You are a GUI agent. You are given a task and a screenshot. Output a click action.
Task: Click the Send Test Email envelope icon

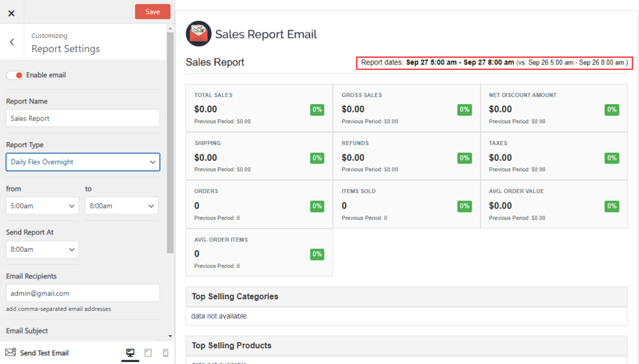[x=11, y=352]
